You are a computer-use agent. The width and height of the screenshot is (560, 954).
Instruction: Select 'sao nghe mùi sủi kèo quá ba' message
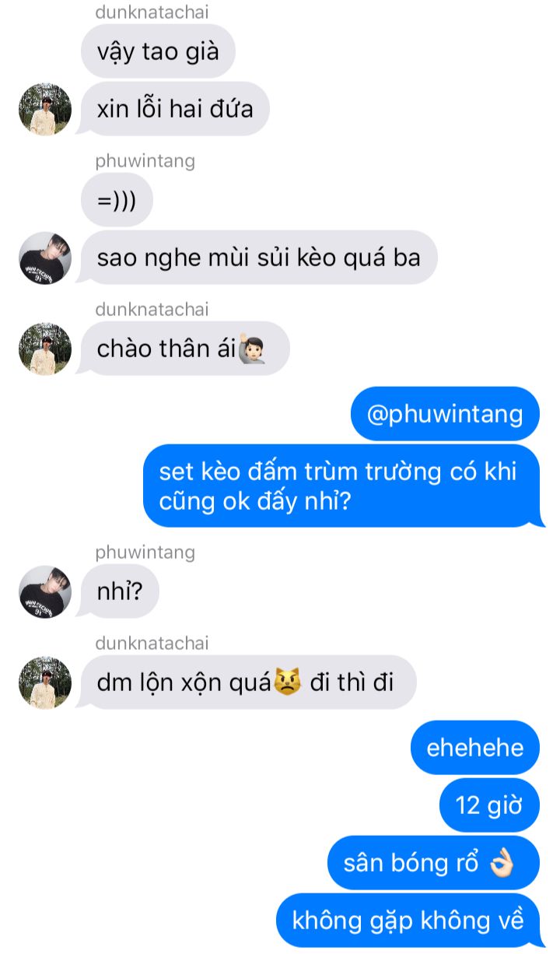259,258
